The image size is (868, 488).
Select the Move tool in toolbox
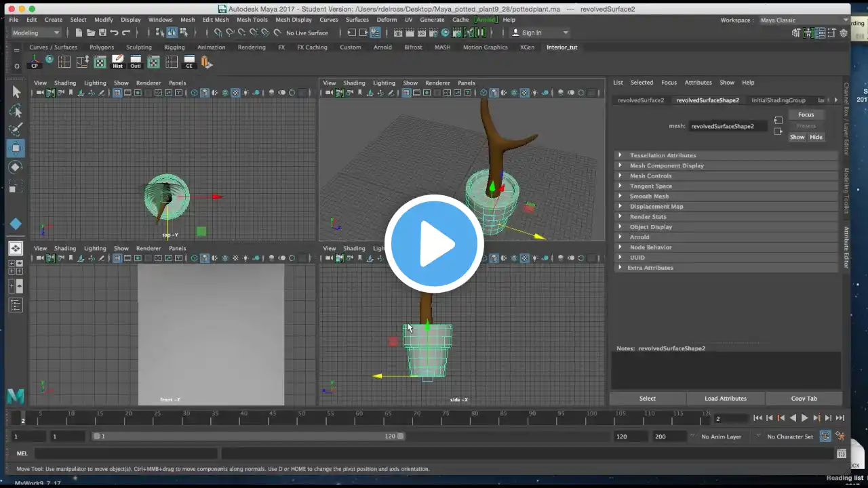tap(16, 148)
